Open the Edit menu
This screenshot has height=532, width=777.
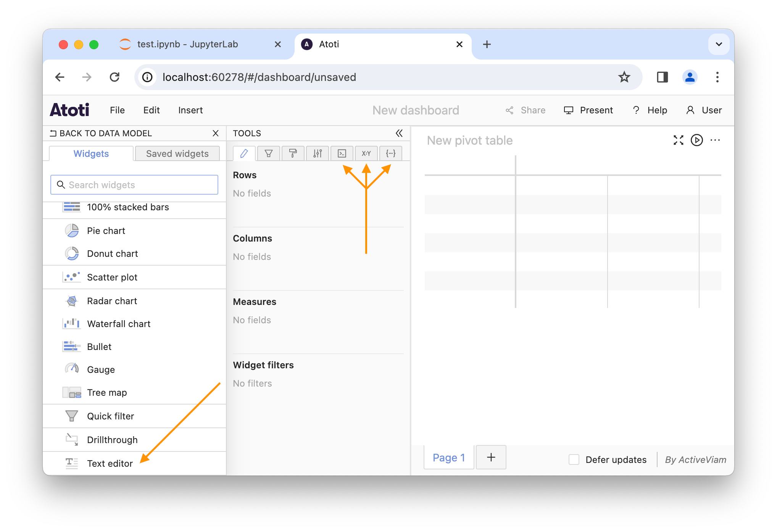pos(152,110)
